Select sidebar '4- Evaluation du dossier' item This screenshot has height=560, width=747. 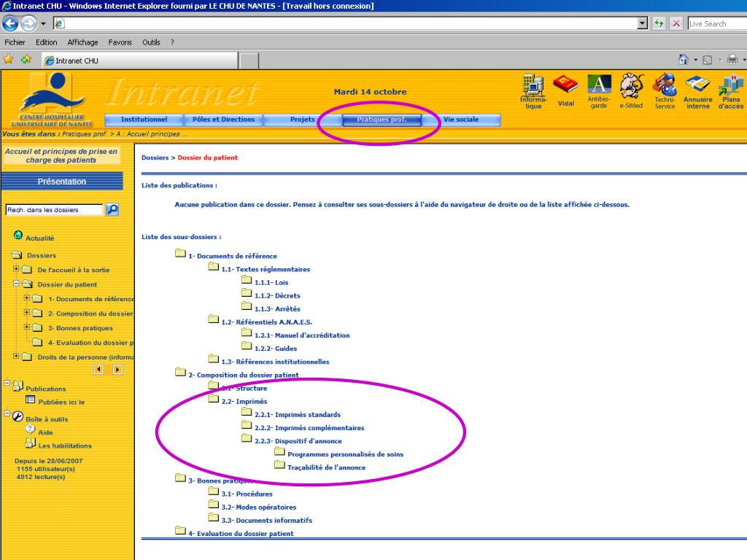[x=90, y=343]
